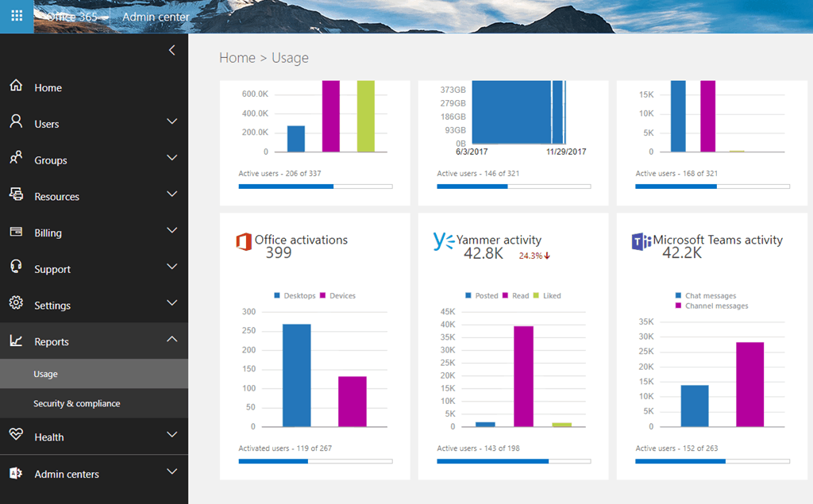Click the Office activations logo icon

click(x=244, y=241)
